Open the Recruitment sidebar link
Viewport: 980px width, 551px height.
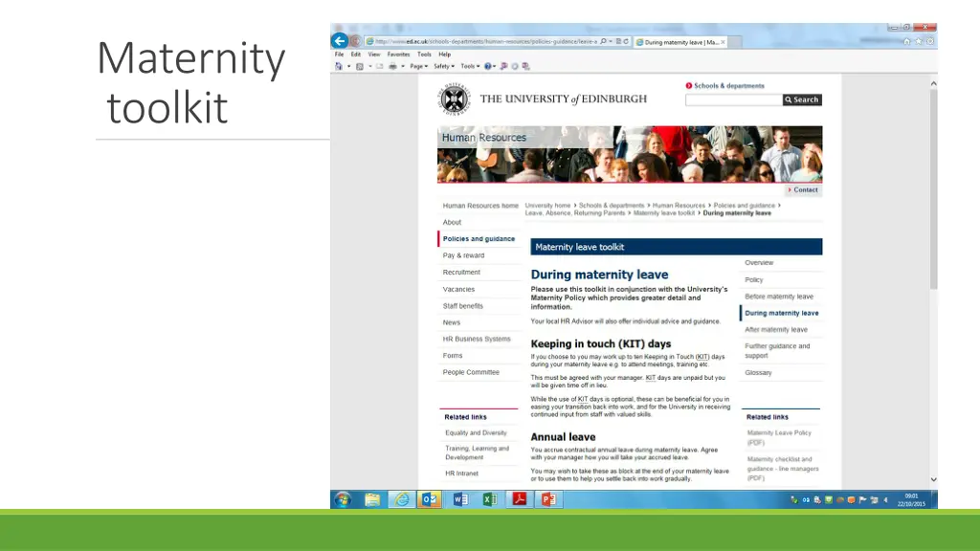coord(461,273)
